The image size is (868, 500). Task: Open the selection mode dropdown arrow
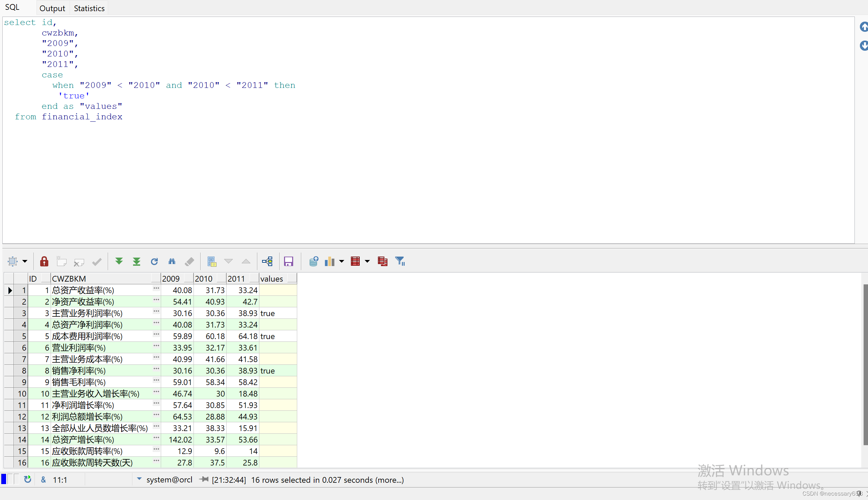coord(25,261)
